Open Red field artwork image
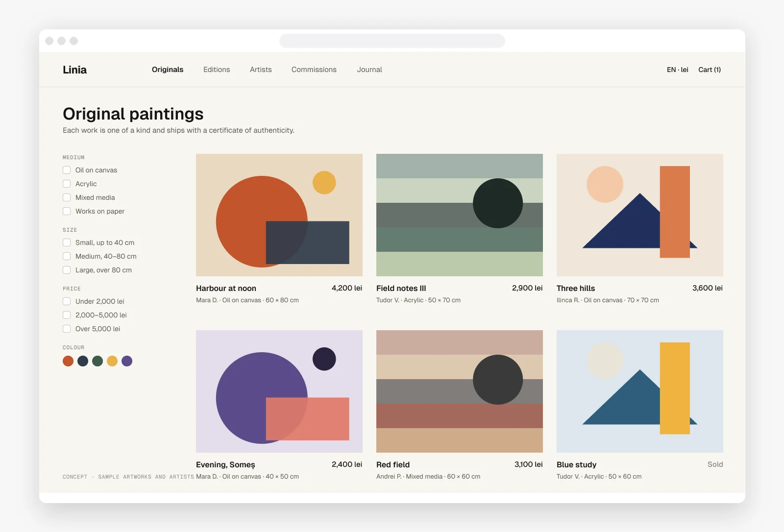This screenshot has width=784, height=532. [460, 391]
